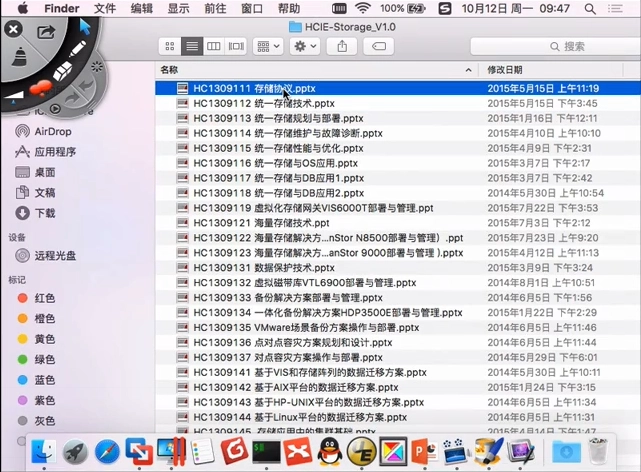Click the undo arrow on annotation wheel
The image size is (641, 472).
tap(87, 85)
